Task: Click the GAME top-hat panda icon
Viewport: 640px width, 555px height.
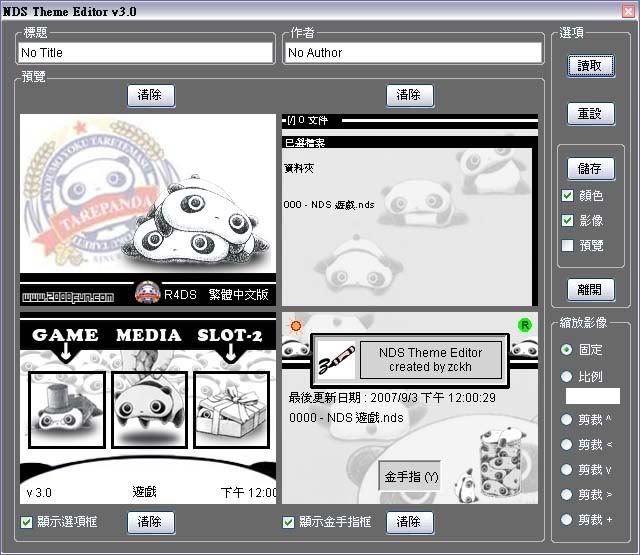Action: [x=67, y=410]
